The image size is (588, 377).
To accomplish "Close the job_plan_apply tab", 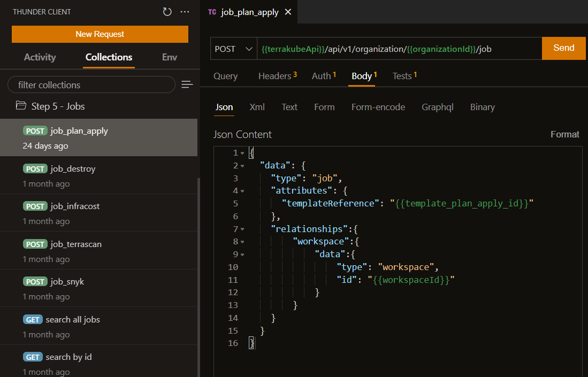I will pyautogui.click(x=288, y=12).
